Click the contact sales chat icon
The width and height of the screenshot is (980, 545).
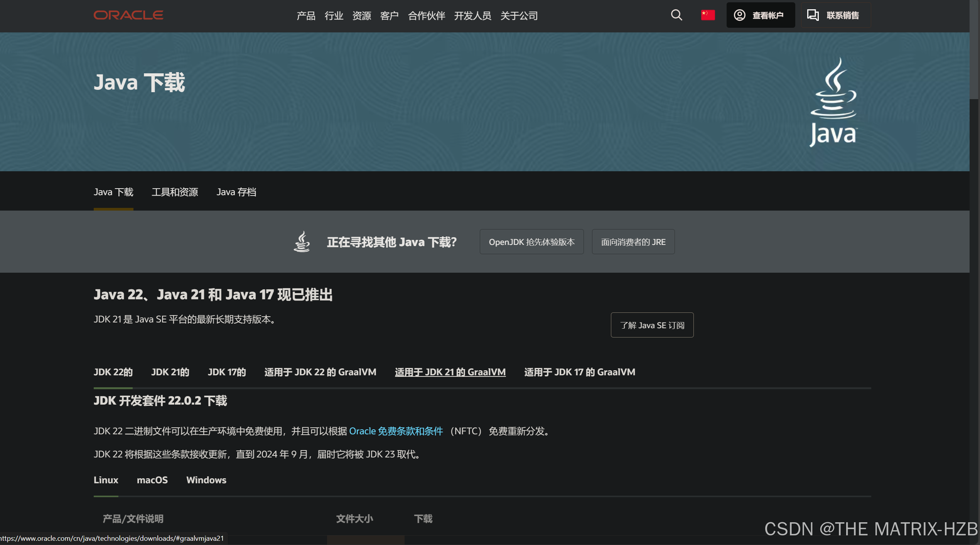point(813,15)
